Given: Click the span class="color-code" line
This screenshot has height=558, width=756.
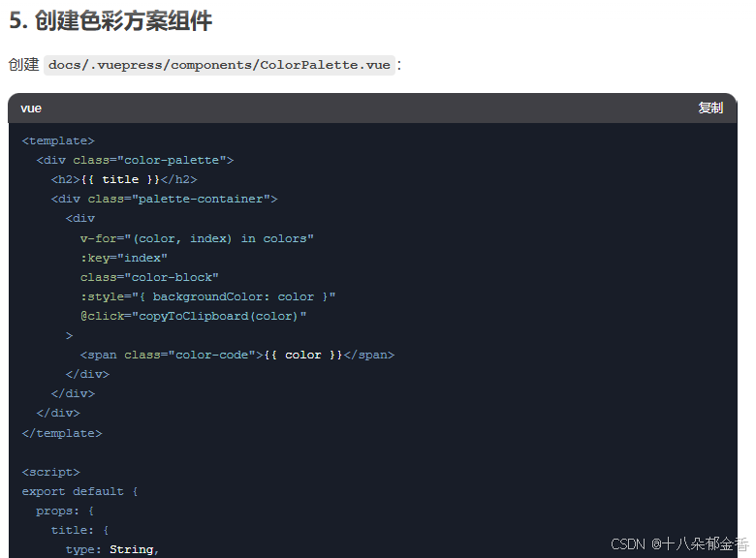Looking at the screenshot, I should coord(237,356).
